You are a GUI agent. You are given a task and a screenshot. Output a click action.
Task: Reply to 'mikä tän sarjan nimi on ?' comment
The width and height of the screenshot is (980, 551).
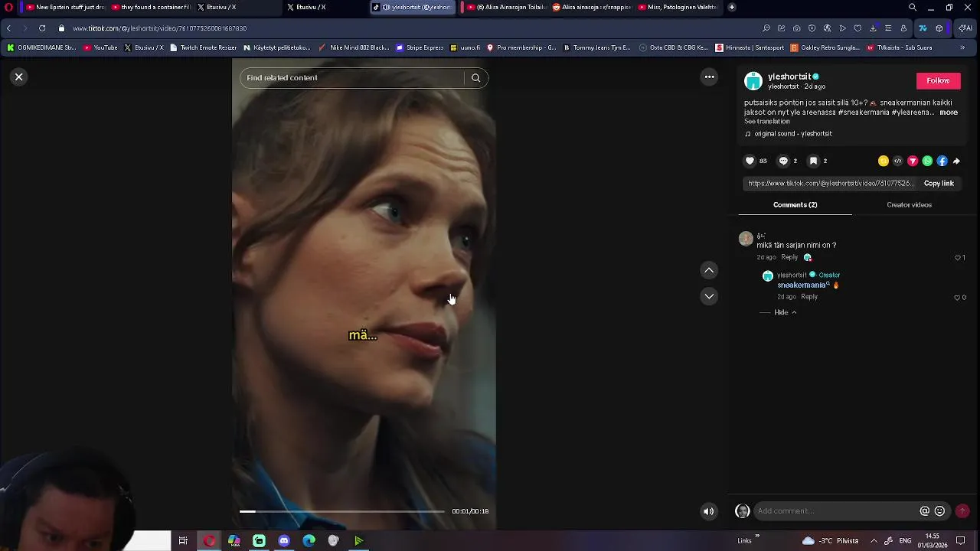point(789,257)
